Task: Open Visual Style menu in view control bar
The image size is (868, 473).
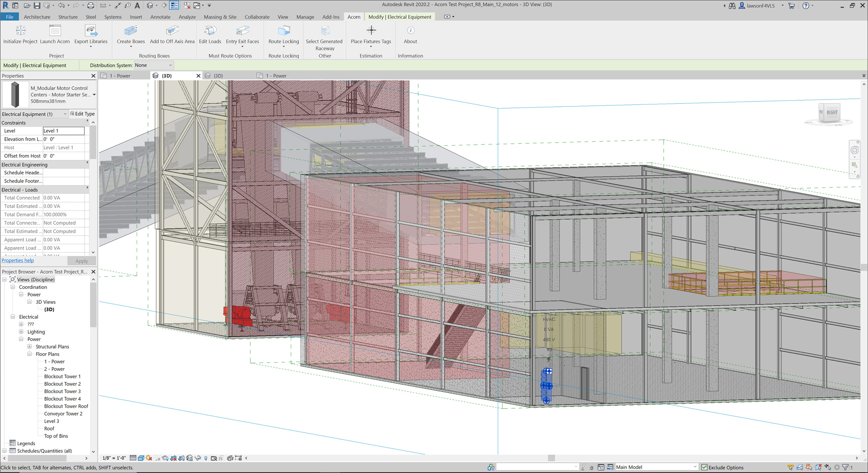Action: [x=141, y=458]
